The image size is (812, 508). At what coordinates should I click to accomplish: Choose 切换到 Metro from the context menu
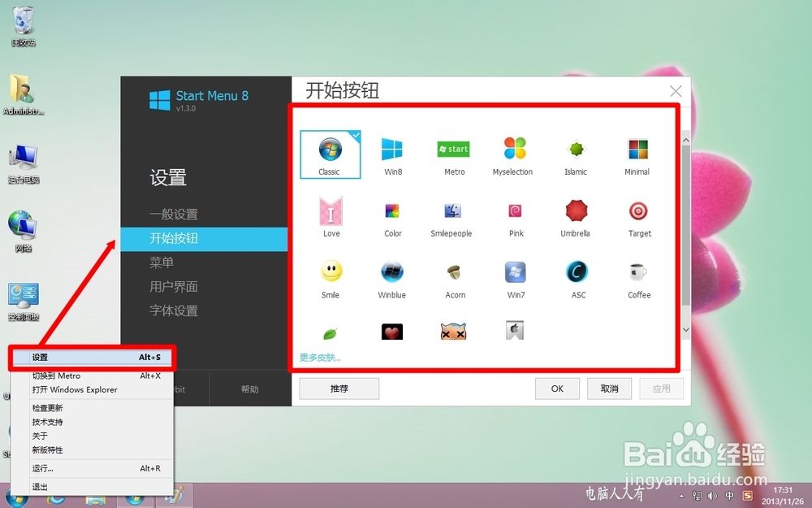[x=93, y=376]
